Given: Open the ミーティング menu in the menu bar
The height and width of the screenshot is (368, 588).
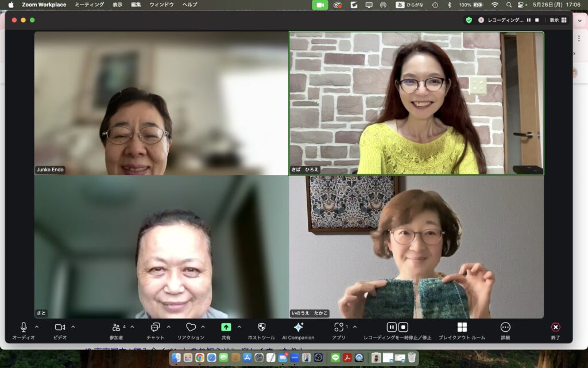Looking at the screenshot, I should coord(90,5).
